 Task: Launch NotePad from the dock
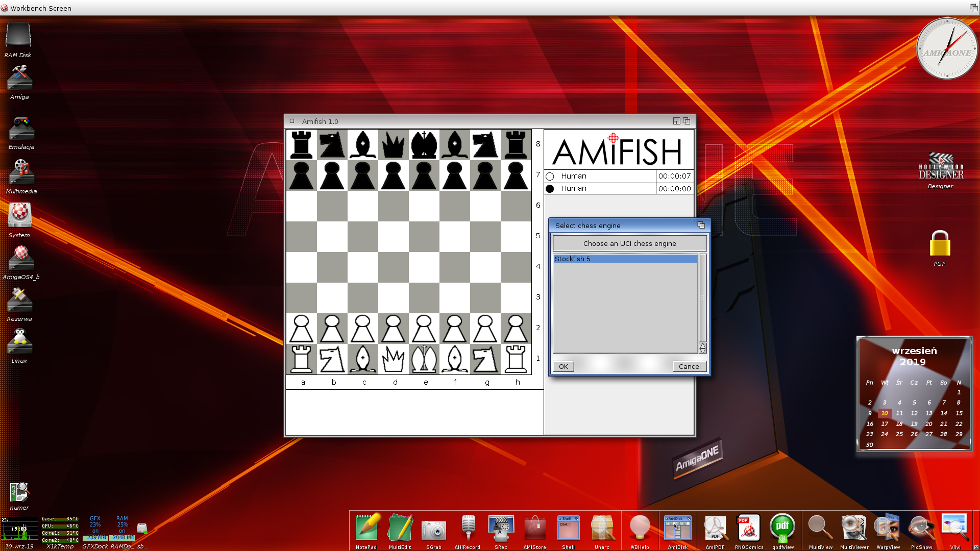coord(366,532)
